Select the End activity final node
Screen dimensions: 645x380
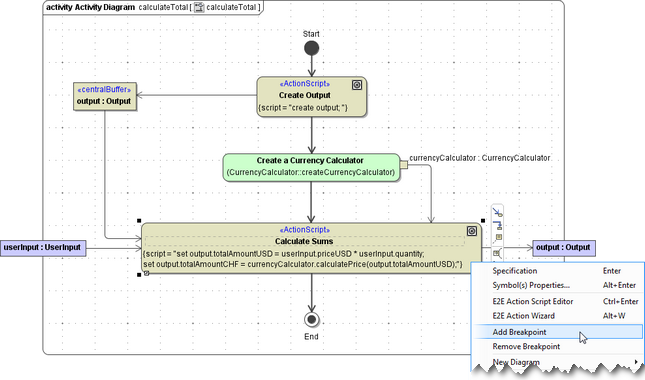(311, 320)
